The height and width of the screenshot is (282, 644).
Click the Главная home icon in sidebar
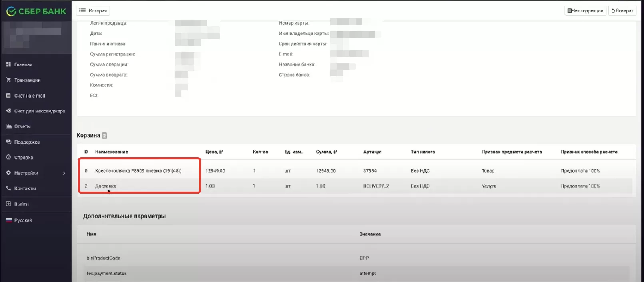pos(8,64)
